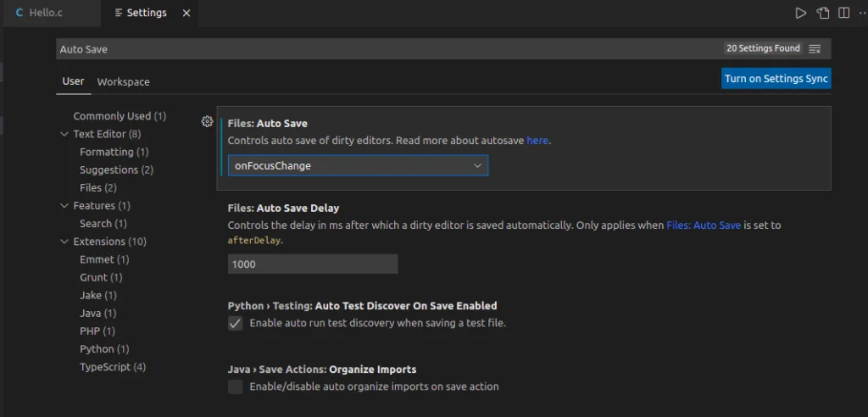Click the Split Editor icon

[843, 13]
